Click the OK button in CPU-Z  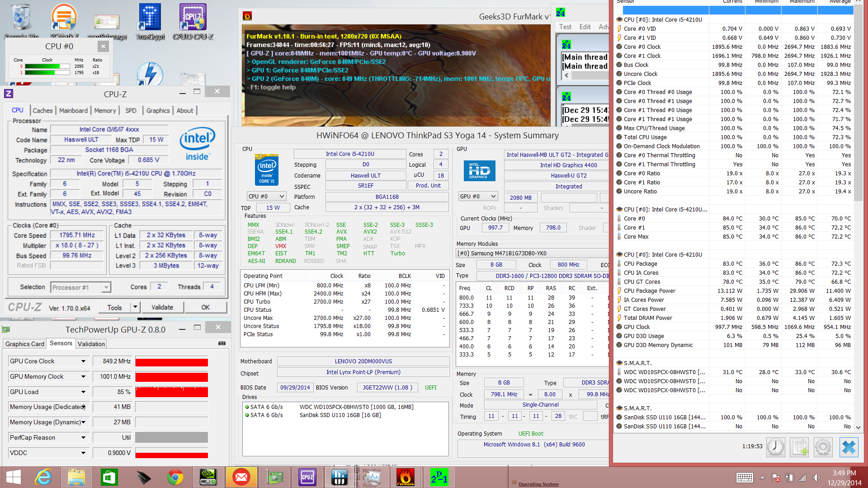[206, 308]
